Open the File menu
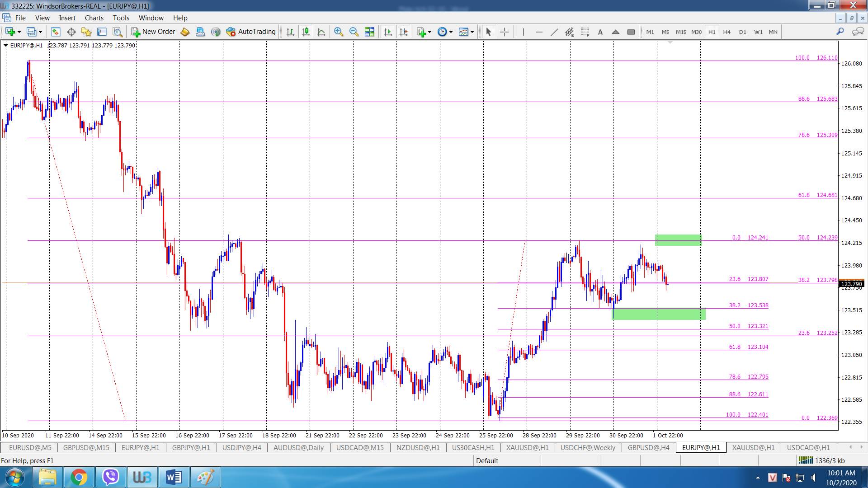The width and height of the screenshot is (868, 488). click(x=20, y=18)
